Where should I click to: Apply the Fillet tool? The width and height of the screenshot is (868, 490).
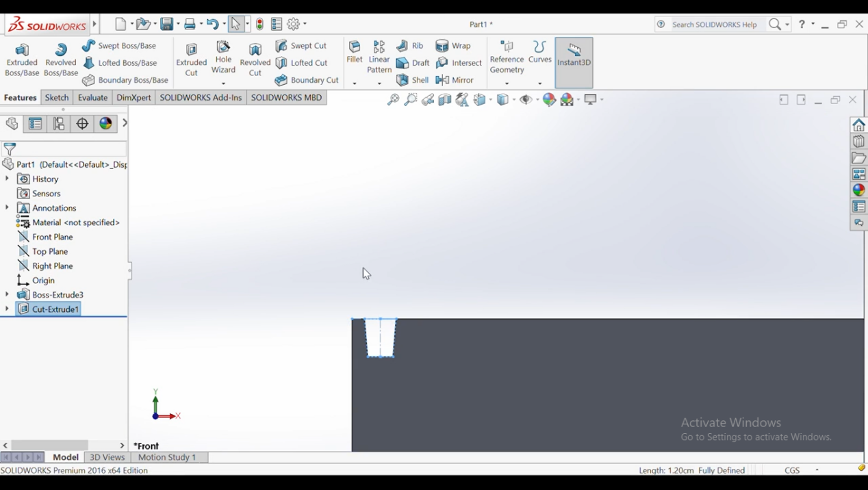point(355,53)
